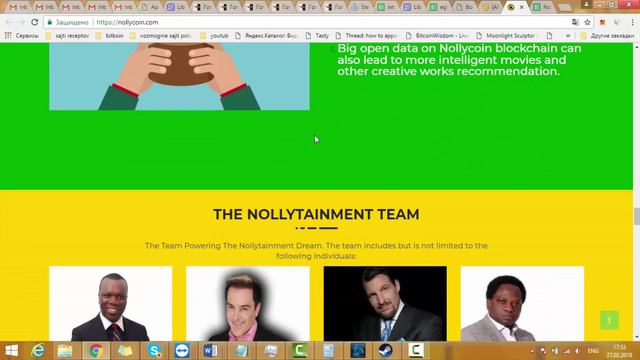This screenshot has width=640, height=360.
Task: Open the taskbar clock and date
Action: tap(619, 351)
